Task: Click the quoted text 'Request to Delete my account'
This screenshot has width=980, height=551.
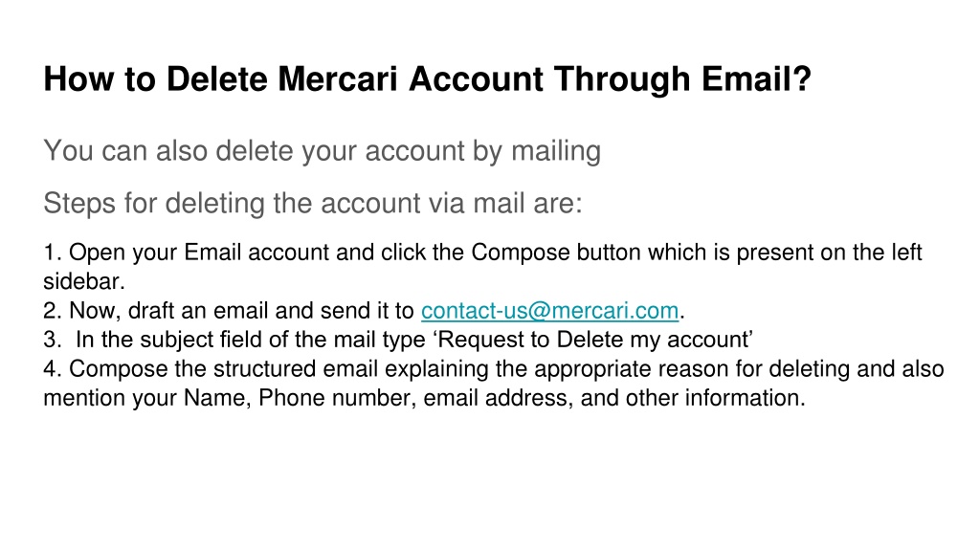Action: point(592,340)
